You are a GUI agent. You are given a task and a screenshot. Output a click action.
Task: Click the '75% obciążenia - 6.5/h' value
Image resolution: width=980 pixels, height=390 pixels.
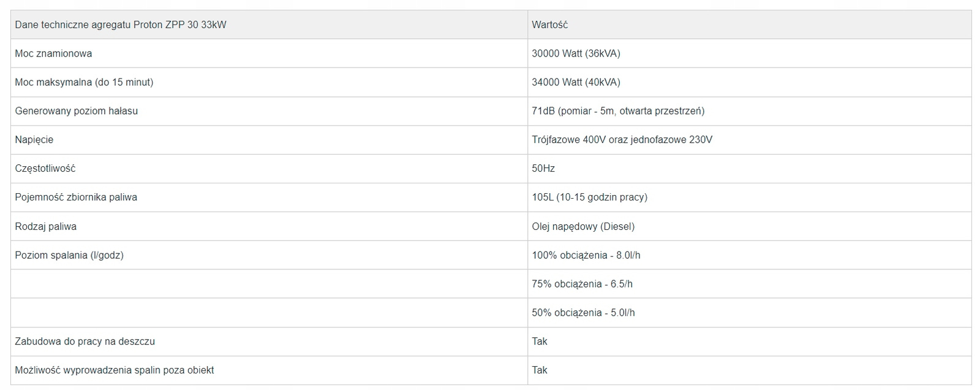tap(582, 285)
